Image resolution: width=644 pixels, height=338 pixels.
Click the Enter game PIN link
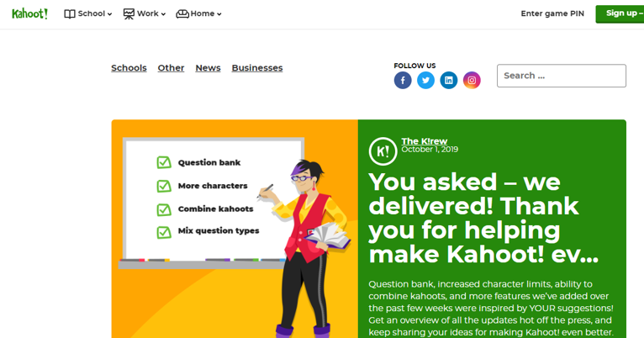point(552,13)
